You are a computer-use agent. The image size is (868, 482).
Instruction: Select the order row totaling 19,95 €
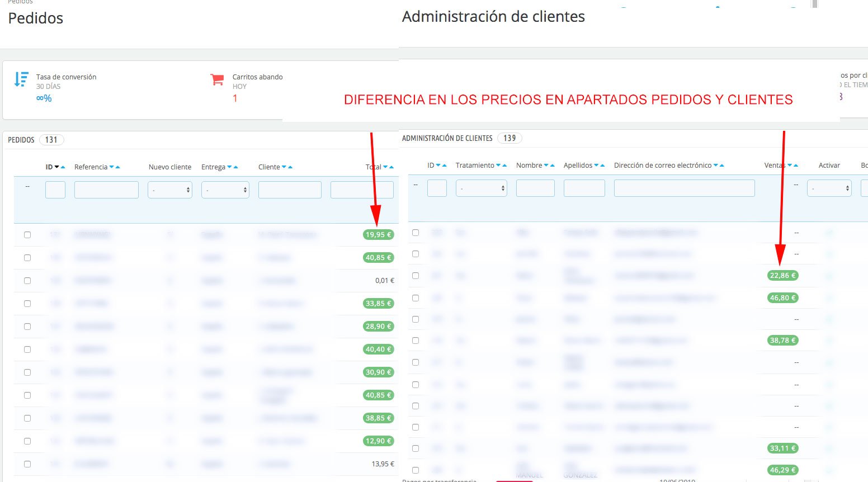coord(27,235)
